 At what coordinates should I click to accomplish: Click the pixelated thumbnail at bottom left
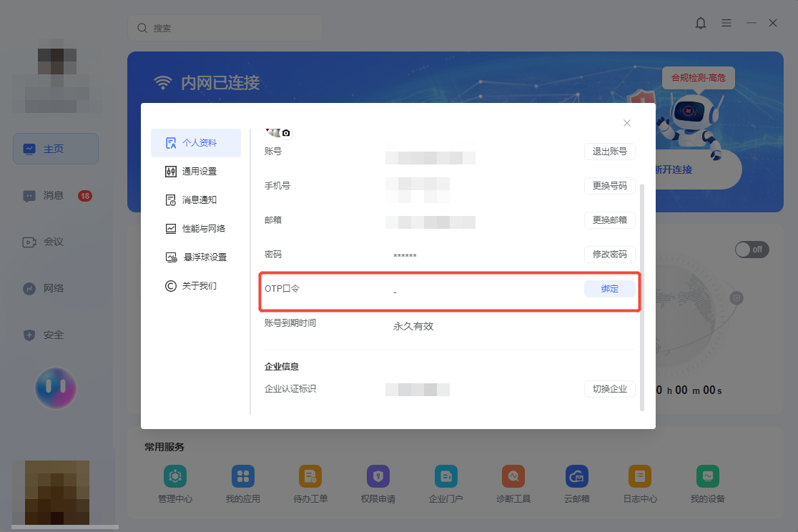57,493
